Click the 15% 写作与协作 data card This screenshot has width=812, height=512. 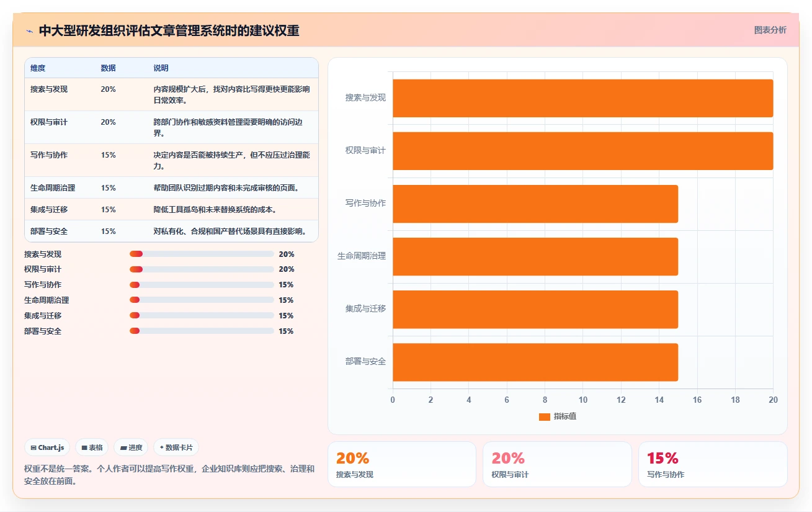(713, 464)
